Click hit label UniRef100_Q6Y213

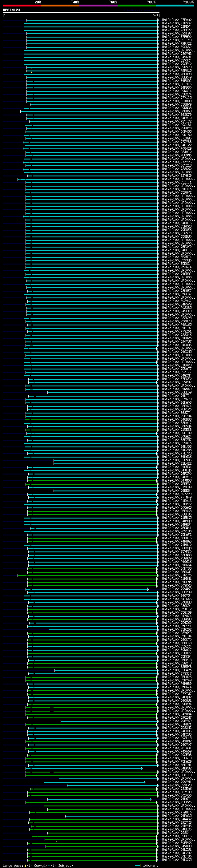click(176, 165)
